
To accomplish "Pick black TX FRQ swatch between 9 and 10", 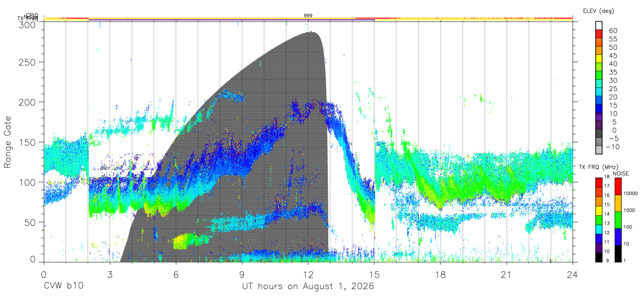I will (x=599, y=257).
